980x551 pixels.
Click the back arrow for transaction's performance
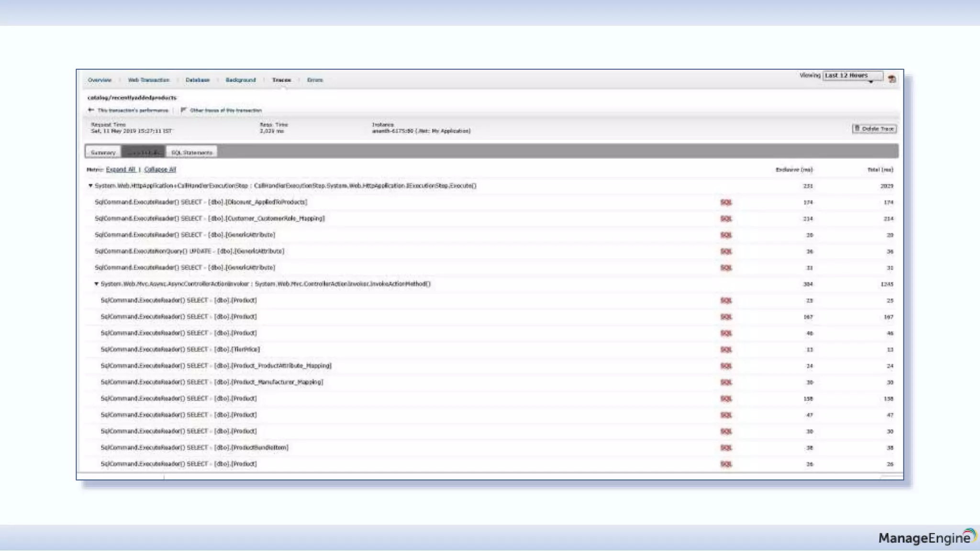pyautogui.click(x=91, y=110)
